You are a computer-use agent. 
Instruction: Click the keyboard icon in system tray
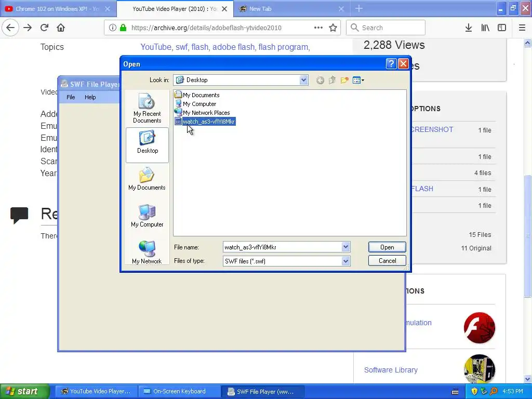pyautogui.click(x=455, y=391)
